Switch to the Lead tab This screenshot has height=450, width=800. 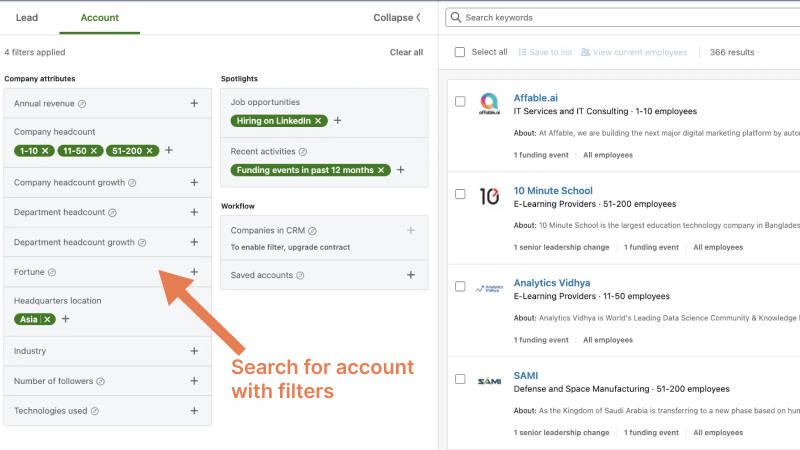point(27,18)
